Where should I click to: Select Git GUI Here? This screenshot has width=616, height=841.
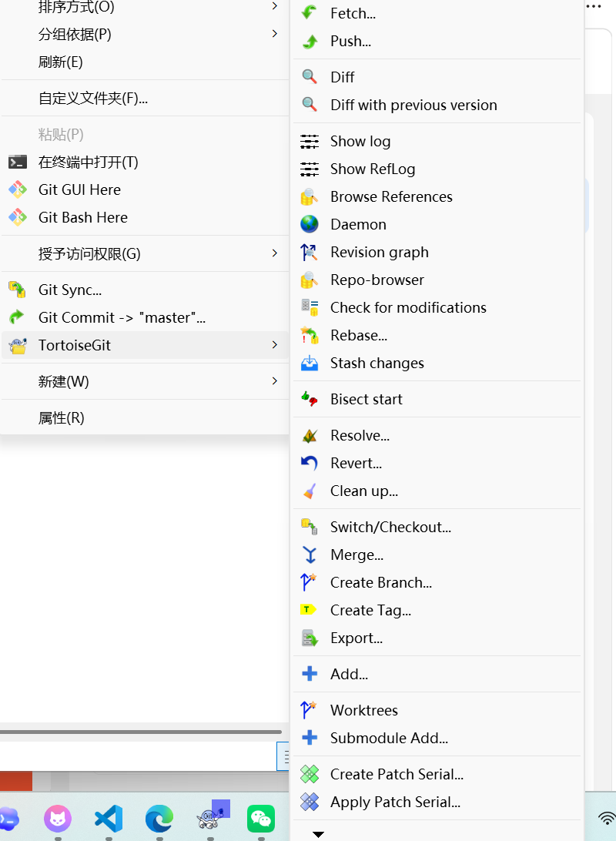145,190
